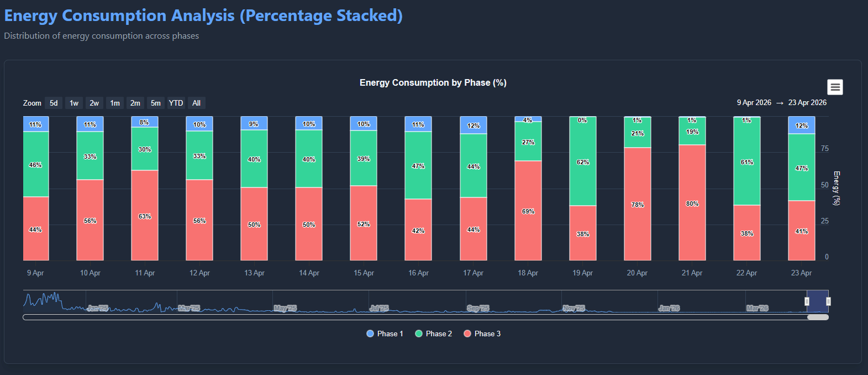Hide Phase 3 series via legend
The image size is (868, 375).
[x=482, y=334]
